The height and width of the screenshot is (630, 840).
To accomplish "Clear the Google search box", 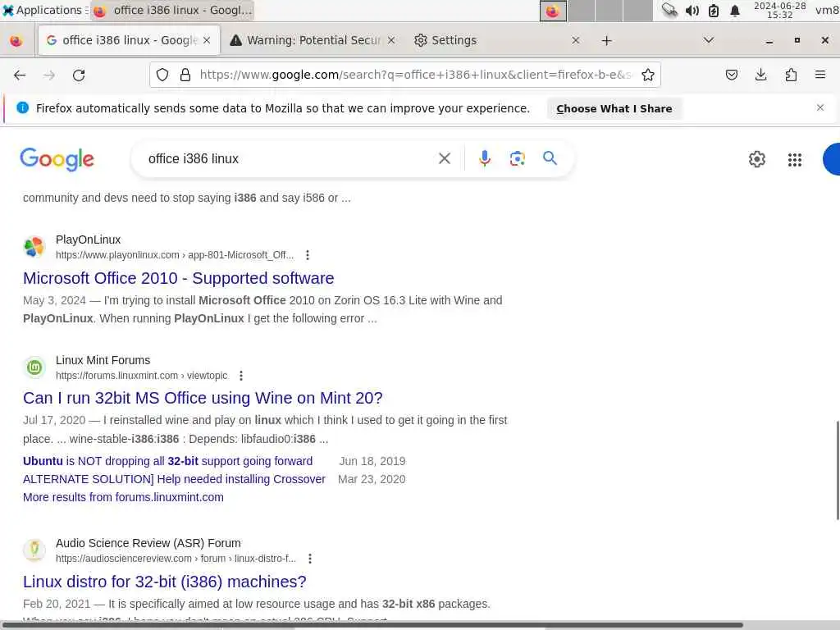I will [444, 158].
